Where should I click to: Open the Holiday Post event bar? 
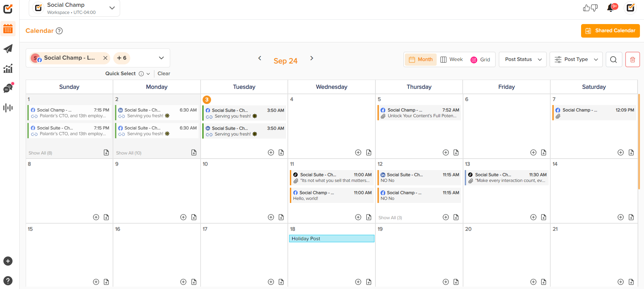coord(331,239)
